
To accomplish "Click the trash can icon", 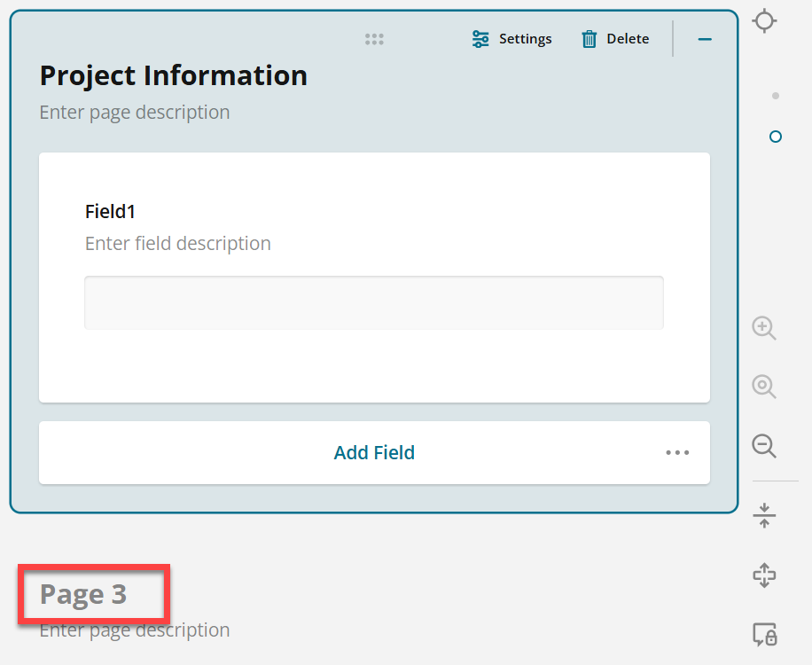I will [589, 39].
